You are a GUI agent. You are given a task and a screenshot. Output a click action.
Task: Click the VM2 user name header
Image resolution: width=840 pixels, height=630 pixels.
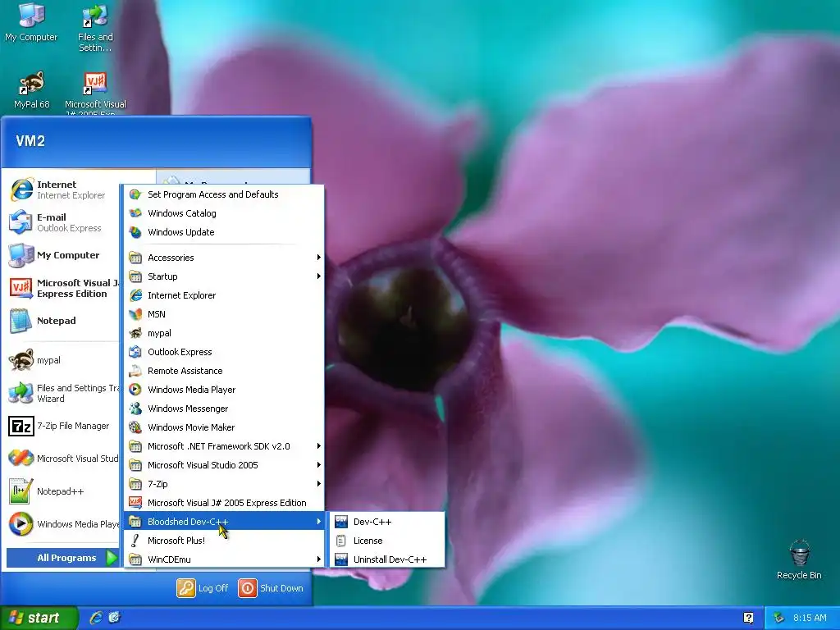point(30,141)
